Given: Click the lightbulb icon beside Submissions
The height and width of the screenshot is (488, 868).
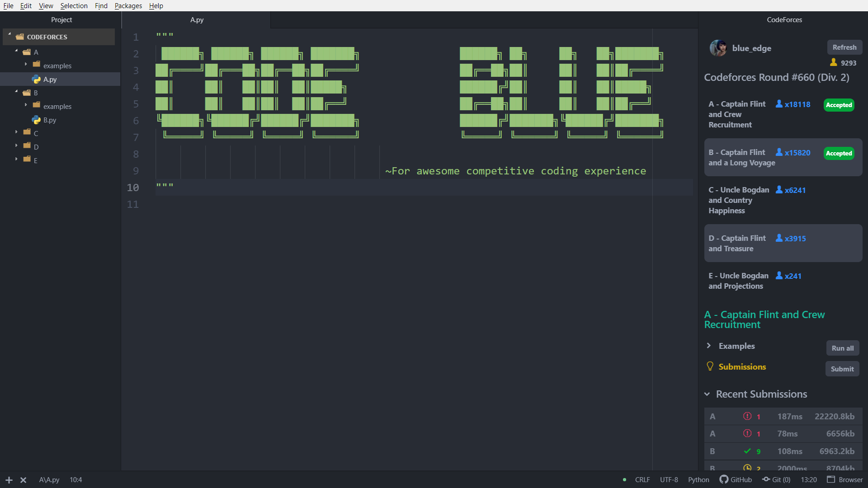Looking at the screenshot, I should point(710,366).
